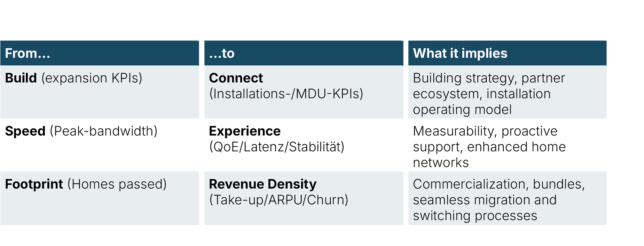This screenshot has width=644, height=246.
Task: Click the "operating model" text
Action: coord(462,110)
